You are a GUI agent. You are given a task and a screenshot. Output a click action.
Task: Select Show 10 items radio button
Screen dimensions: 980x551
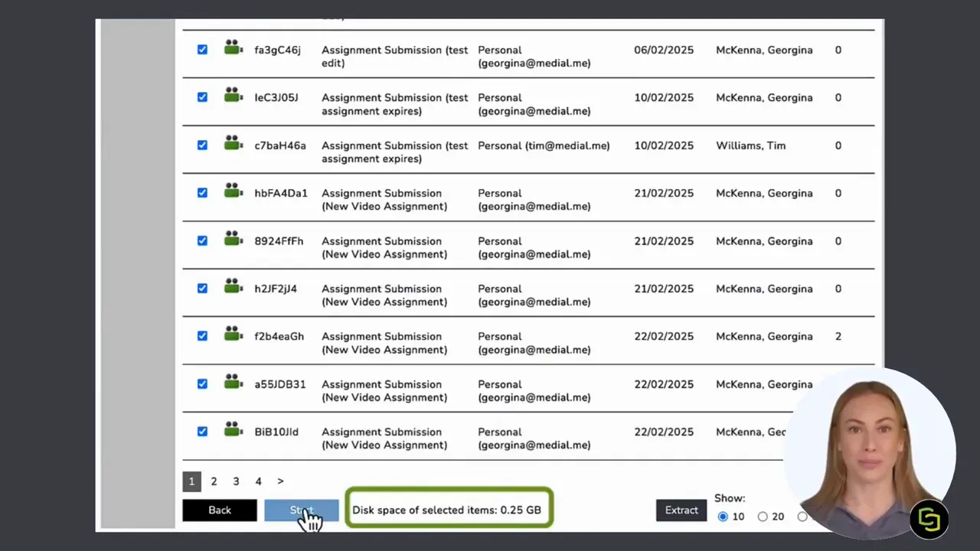click(723, 517)
